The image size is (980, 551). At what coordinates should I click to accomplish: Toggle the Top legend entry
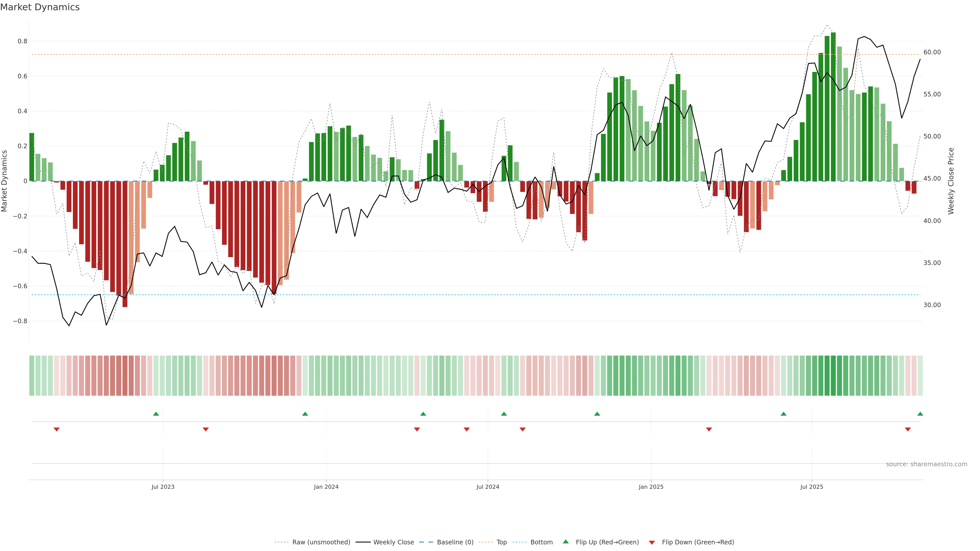[x=501, y=542]
